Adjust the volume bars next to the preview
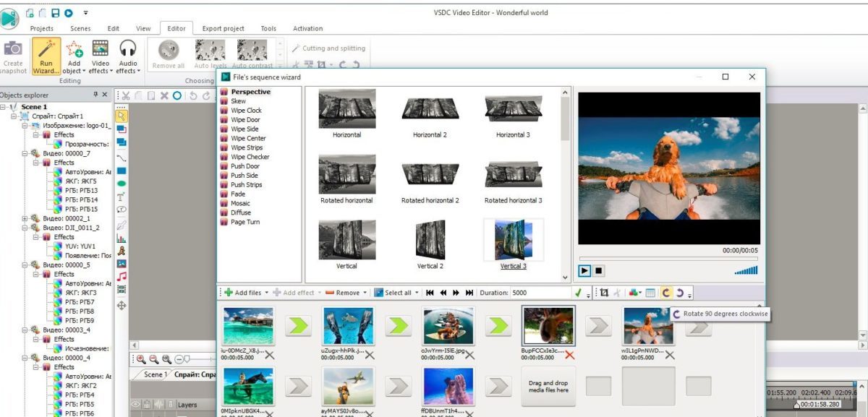This screenshot has height=417, width=868. [746, 270]
